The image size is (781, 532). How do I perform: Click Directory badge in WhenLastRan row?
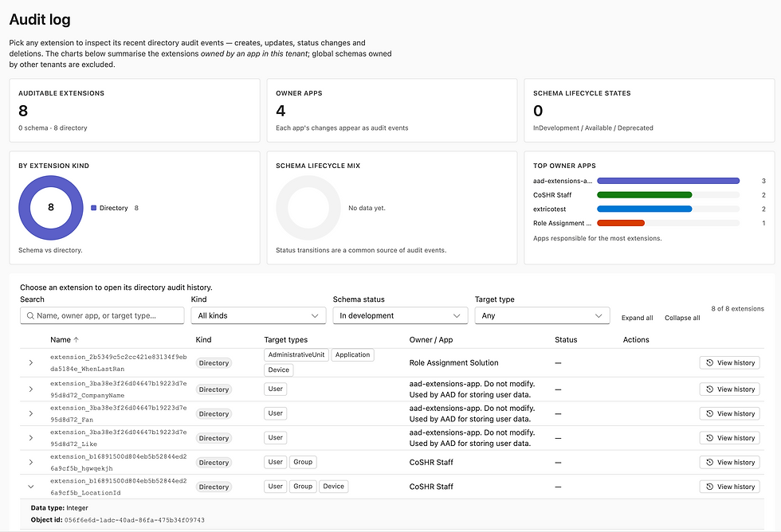point(214,363)
